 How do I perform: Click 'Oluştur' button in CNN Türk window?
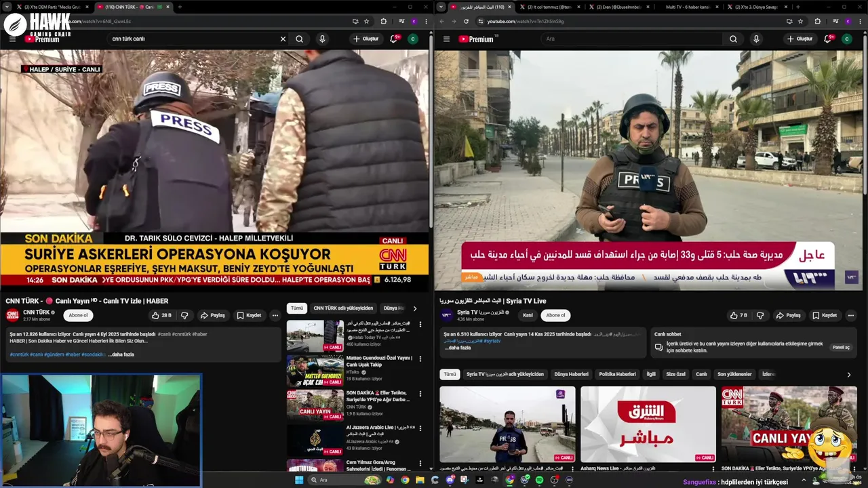[366, 39]
